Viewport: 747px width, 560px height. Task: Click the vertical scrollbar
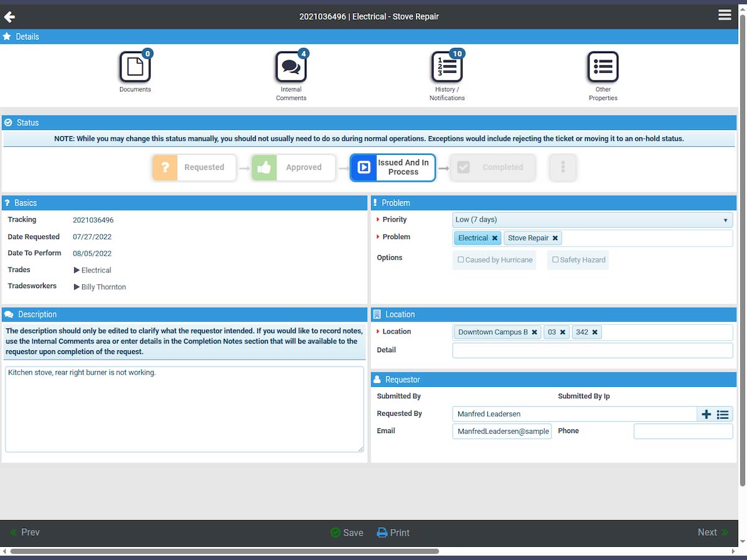pos(743,250)
